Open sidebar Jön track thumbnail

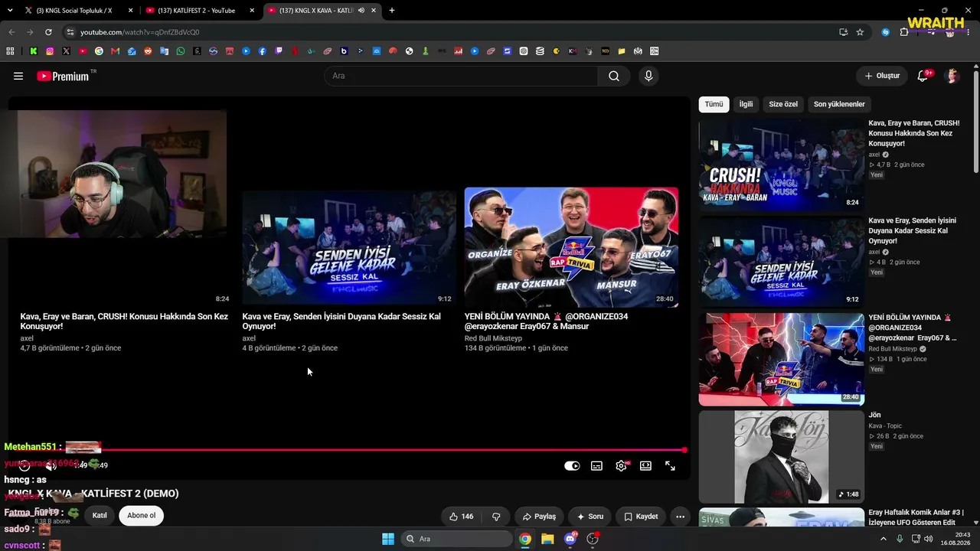[781, 457]
